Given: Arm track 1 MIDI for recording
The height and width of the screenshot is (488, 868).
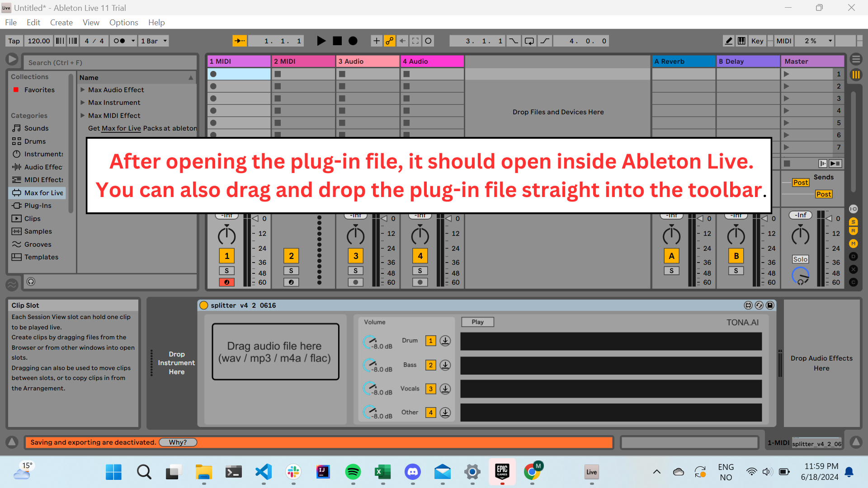Looking at the screenshot, I should [x=227, y=282].
